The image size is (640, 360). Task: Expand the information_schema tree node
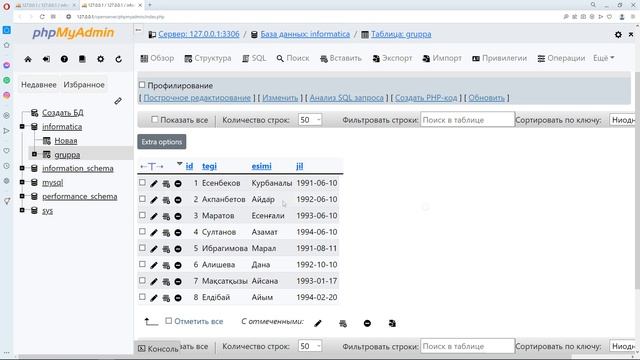point(22,168)
